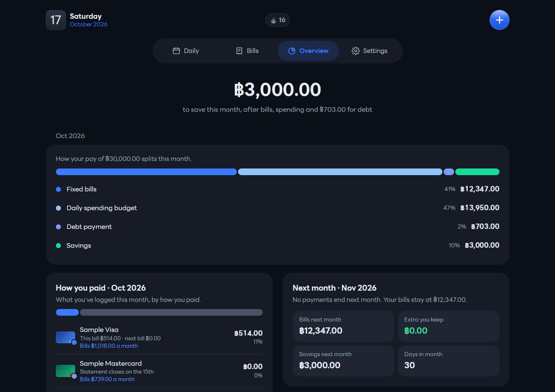Open the streak flame counter 16
Image resolution: width=555 pixels, height=392 pixels.
(278, 20)
